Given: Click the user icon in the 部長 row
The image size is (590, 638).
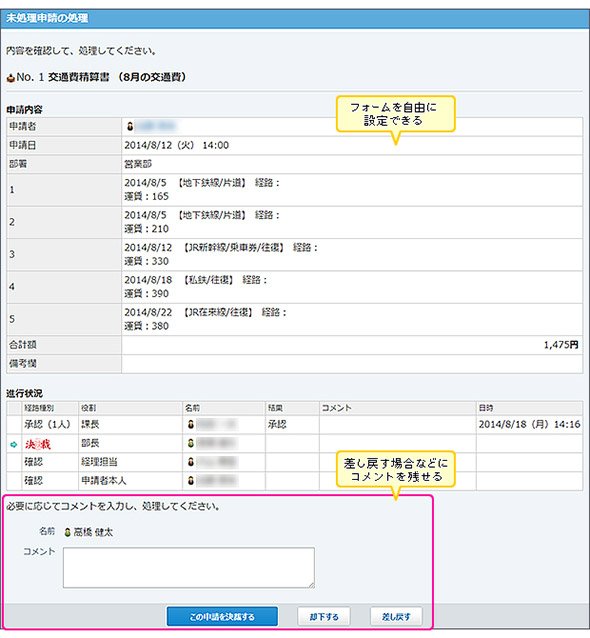Looking at the screenshot, I should click(190, 443).
